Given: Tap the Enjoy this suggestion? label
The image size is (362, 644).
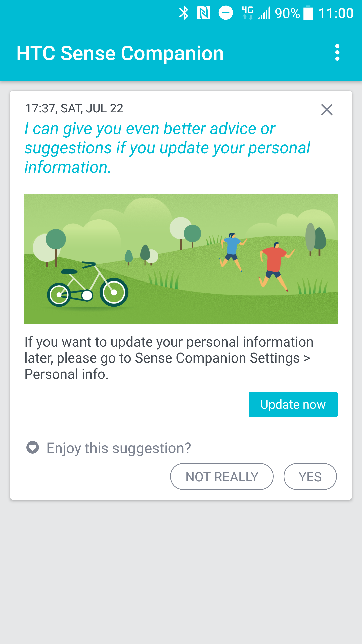Looking at the screenshot, I should tap(119, 448).
